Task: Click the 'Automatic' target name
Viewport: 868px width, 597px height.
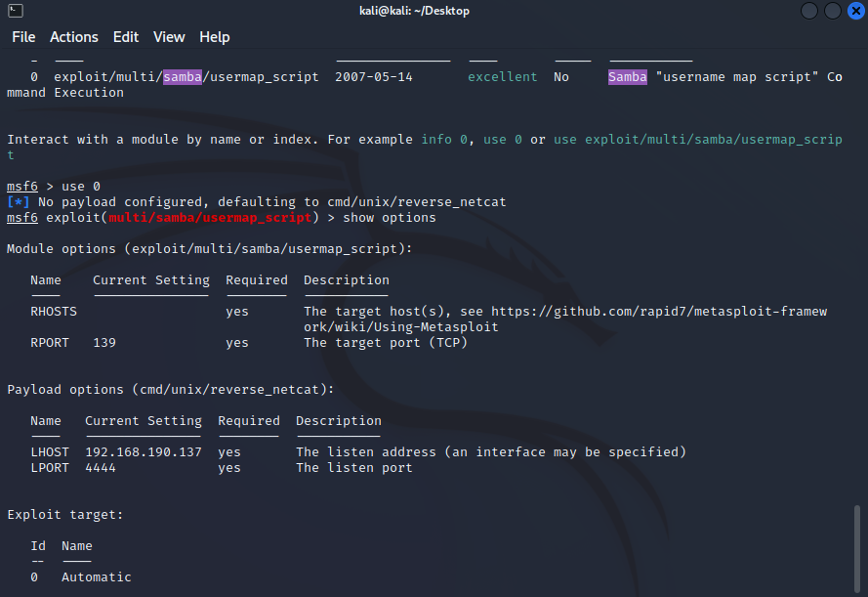Action: click(97, 577)
